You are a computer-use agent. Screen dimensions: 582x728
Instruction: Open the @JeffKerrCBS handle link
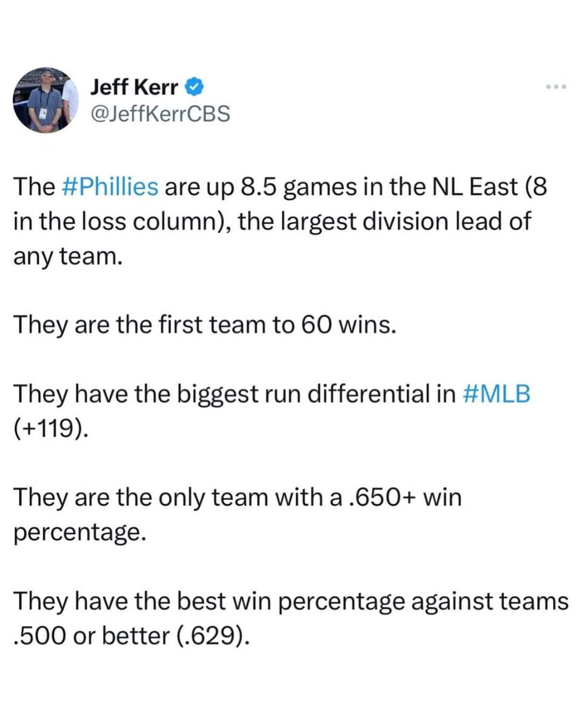coord(160,113)
